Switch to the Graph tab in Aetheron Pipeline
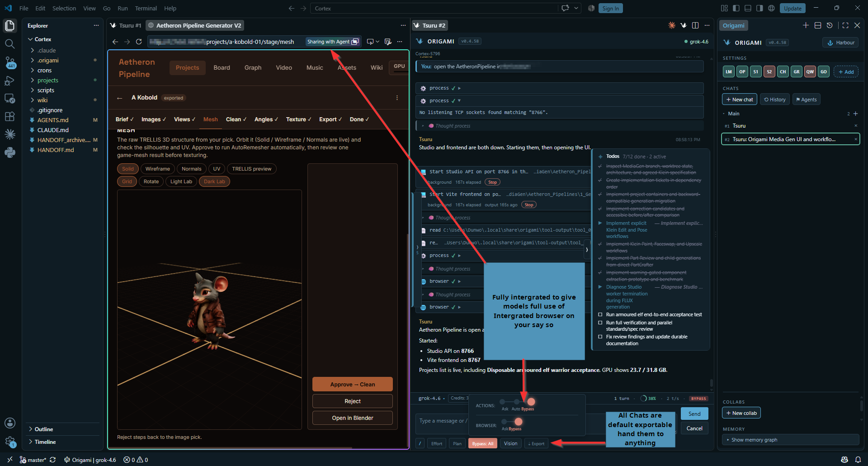Viewport: 868px width, 466px height. [x=253, y=67]
